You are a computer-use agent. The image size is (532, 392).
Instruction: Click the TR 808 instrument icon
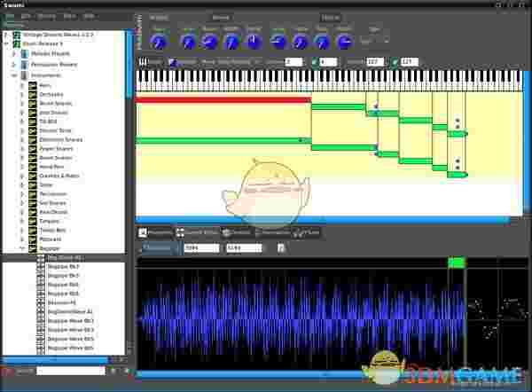pyautogui.click(x=33, y=122)
